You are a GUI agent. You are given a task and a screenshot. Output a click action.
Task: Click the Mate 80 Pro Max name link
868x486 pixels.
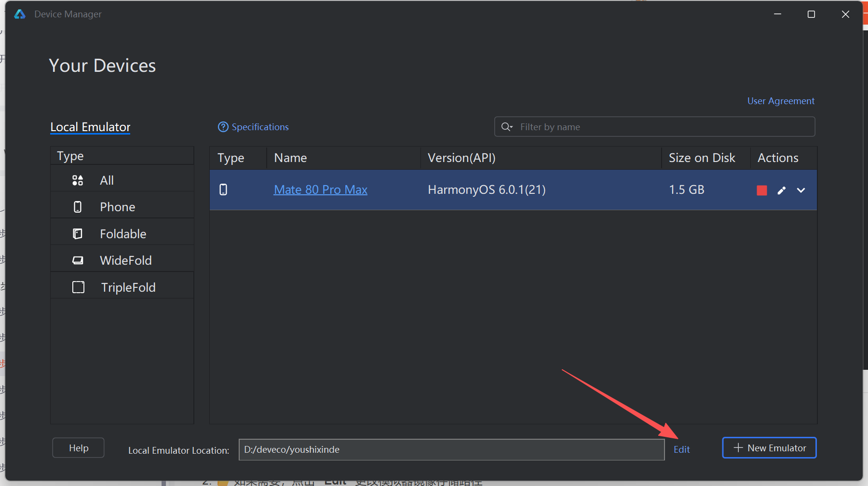[x=321, y=189]
